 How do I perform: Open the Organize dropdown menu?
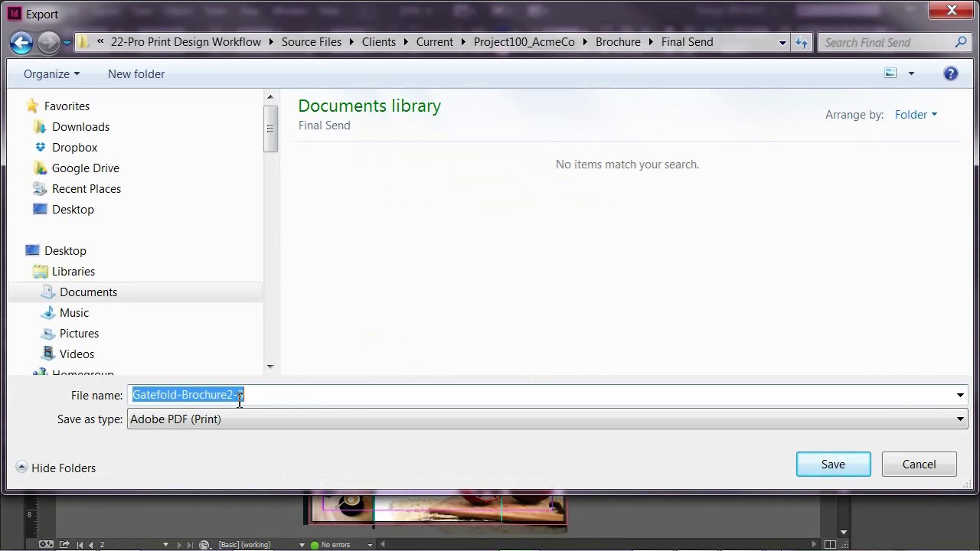point(51,74)
